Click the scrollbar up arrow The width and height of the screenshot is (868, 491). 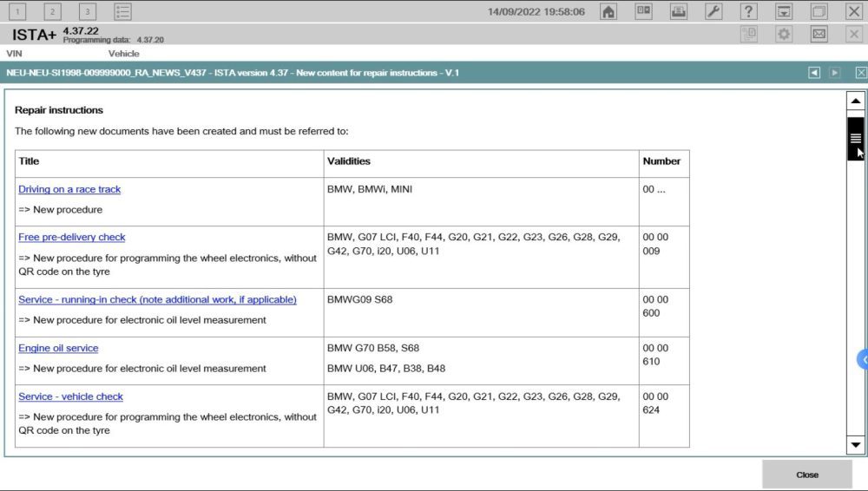[x=855, y=101]
